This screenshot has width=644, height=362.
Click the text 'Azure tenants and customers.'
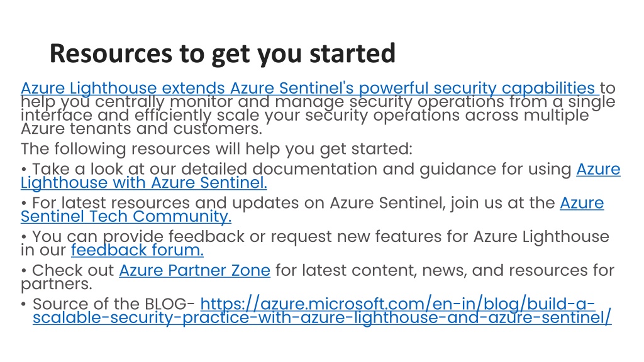(x=142, y=129)
